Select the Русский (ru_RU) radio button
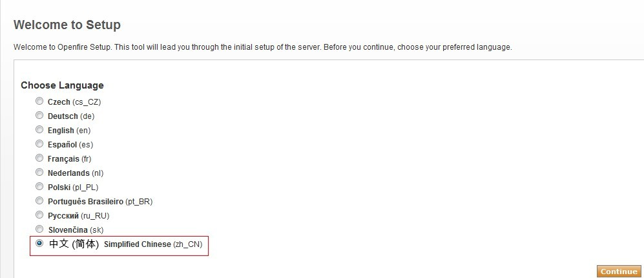This screenshot has height=278, width=644. [x=40, y=215]
